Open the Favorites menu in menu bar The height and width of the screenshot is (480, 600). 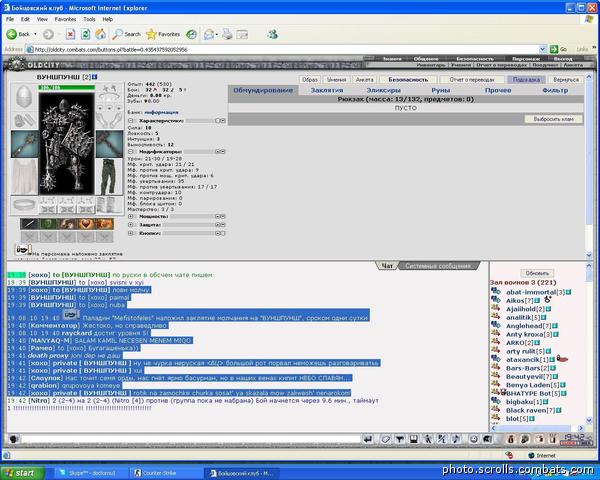tap(65, 18)
